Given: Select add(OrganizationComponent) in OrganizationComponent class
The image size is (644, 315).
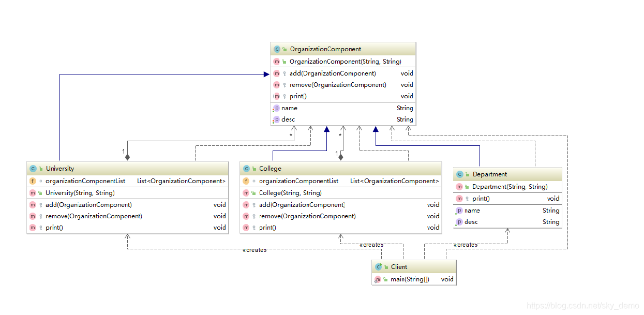Looking at the screenshot, I should point(343,73).
